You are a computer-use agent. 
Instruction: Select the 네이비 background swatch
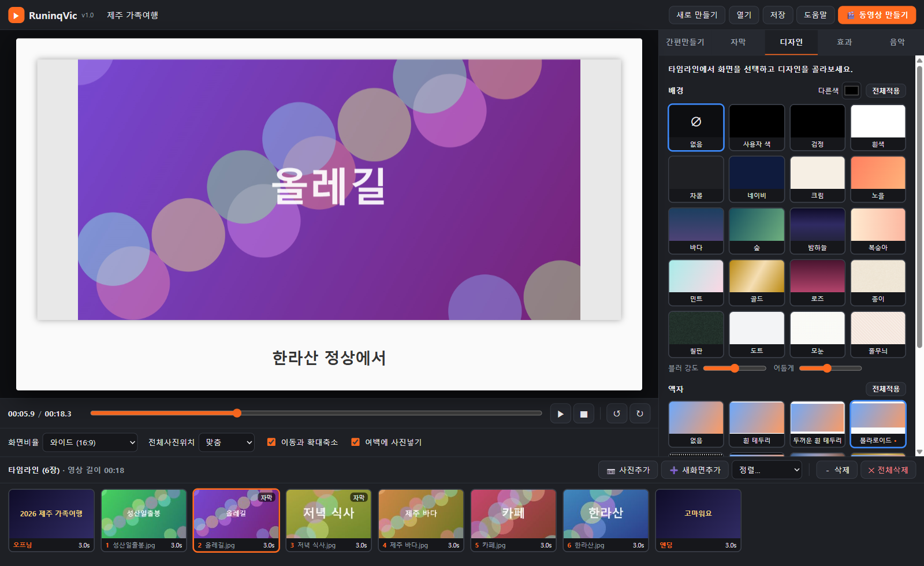pos(757,179)
